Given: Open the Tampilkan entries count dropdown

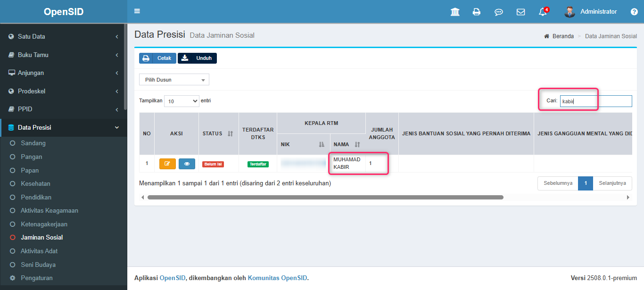Looking at the screenshot, I should tap(182, 101).
